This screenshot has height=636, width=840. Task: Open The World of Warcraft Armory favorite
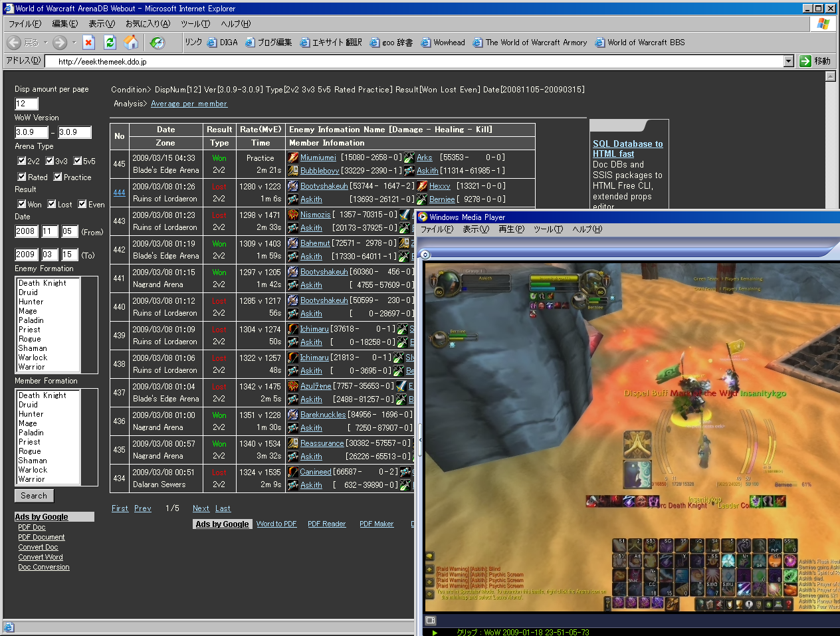530,43
